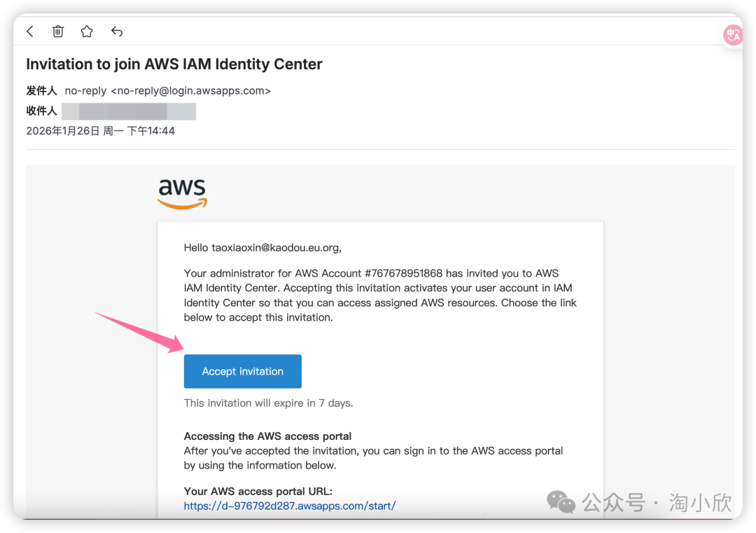Screen dimensions: 756x533
Task: Star this invitation email
Action: (x=87, y=32)
